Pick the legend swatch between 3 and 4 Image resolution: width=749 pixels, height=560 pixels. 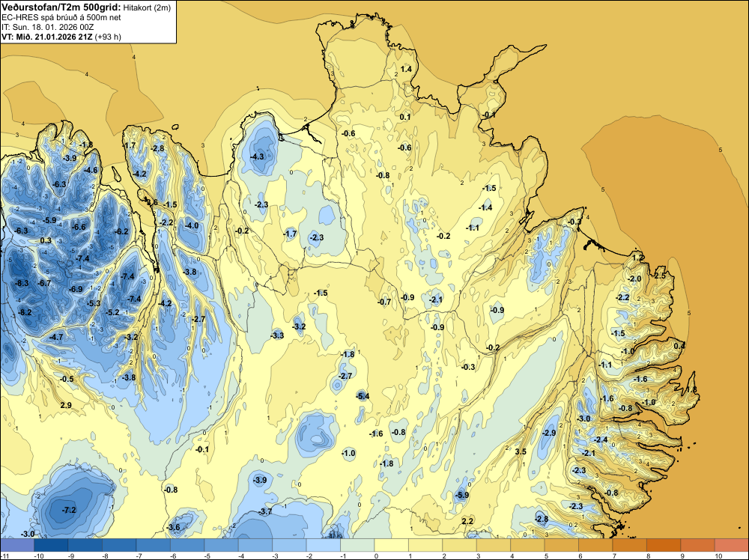[494, 545]
